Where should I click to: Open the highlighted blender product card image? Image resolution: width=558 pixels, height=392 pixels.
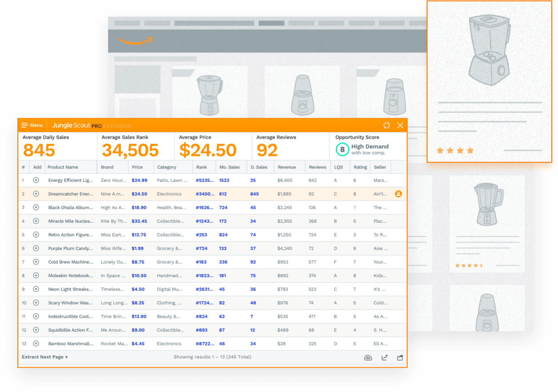[489, 50]
